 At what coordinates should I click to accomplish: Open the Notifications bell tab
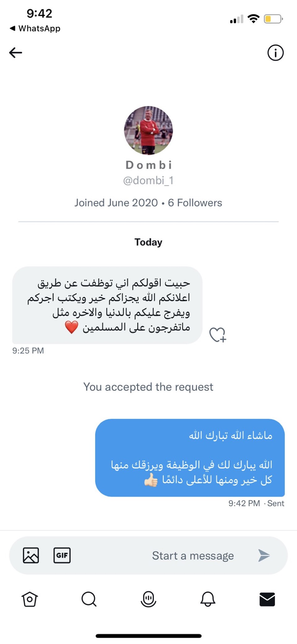pos(208,599)
